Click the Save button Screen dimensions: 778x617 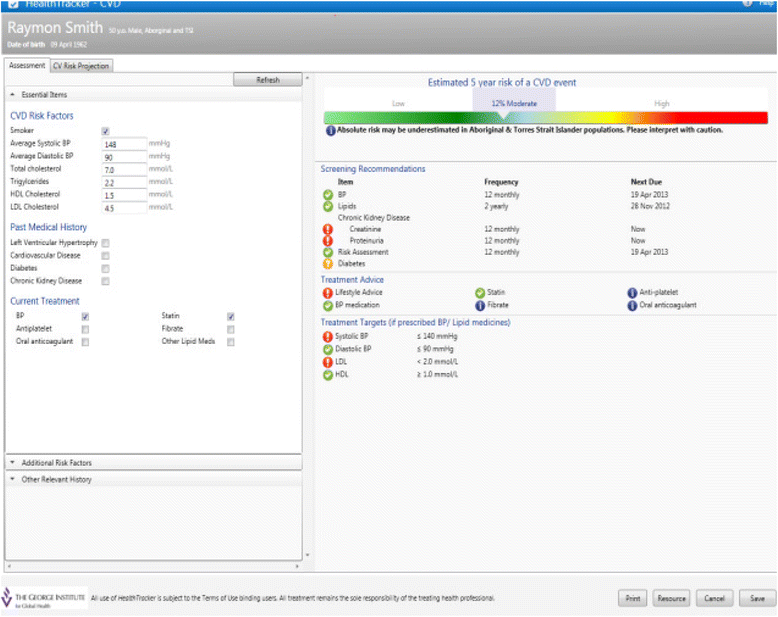(757, 598)
